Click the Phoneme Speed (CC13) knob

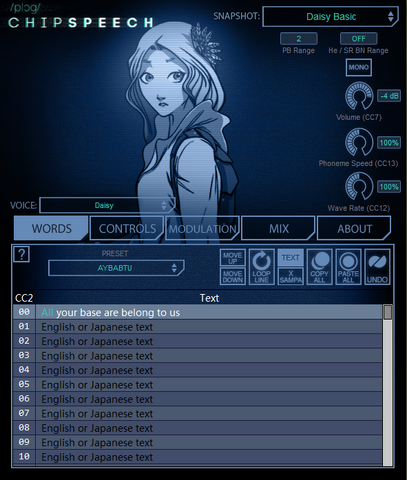pyautogui.click(x=359, y=142)
